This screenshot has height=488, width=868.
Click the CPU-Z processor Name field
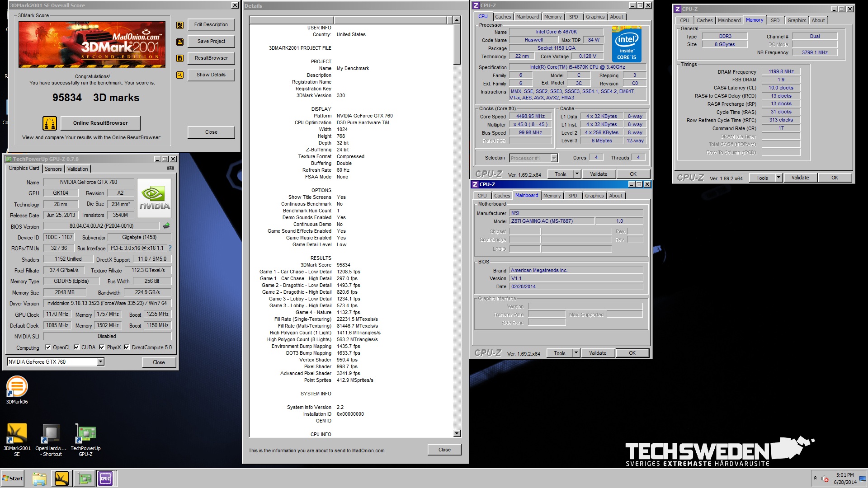coord(556,32)
